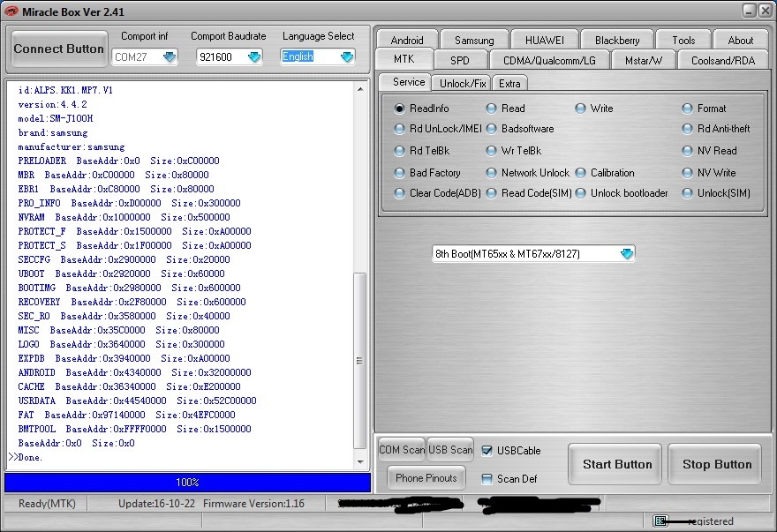Expand the 8th Boot(MT65xx & MT67xx/8127) dropdown
This screenshot has height=532, width=777.
click(x=626, y=253)
